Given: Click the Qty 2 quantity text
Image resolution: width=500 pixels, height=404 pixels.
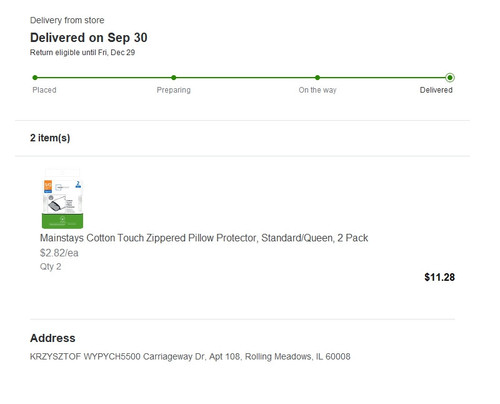Looking at the screenshot, I should pyautogui.click(x=50, y=267).
